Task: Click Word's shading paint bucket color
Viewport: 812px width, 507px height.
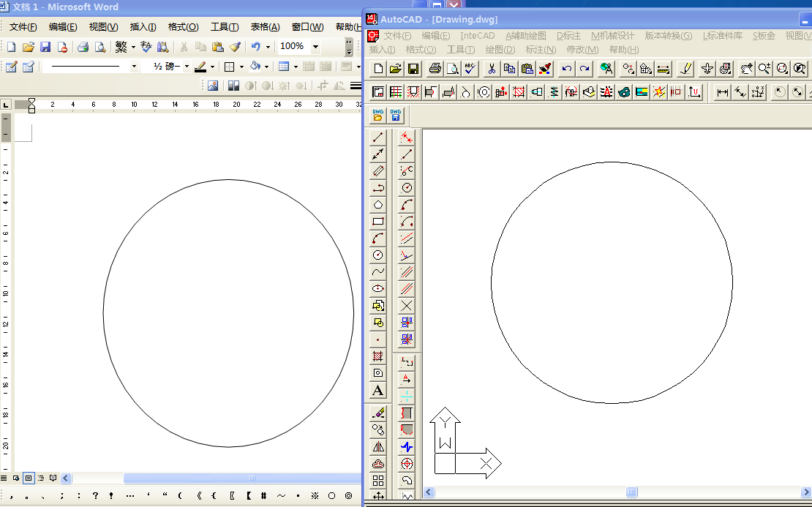Action: pos(255,67)
